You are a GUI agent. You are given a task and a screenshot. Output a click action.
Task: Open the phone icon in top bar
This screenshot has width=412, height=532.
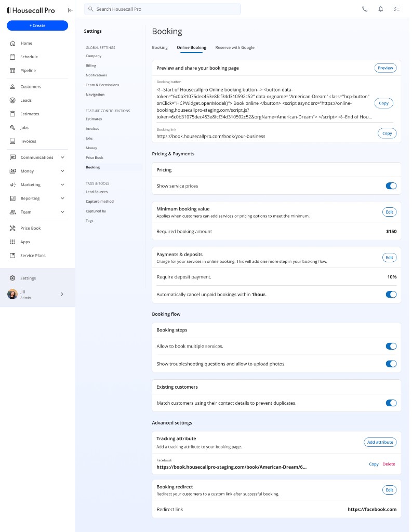[365, 9]
